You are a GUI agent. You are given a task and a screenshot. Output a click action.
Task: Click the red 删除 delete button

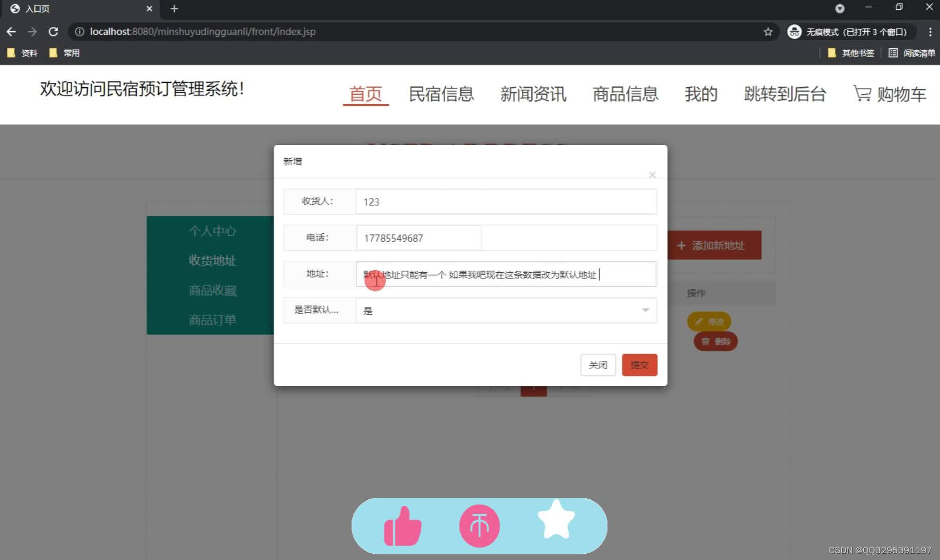pos(716,341)
